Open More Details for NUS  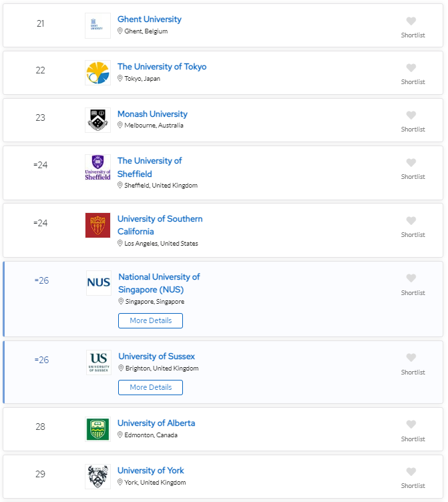[150, 320]
